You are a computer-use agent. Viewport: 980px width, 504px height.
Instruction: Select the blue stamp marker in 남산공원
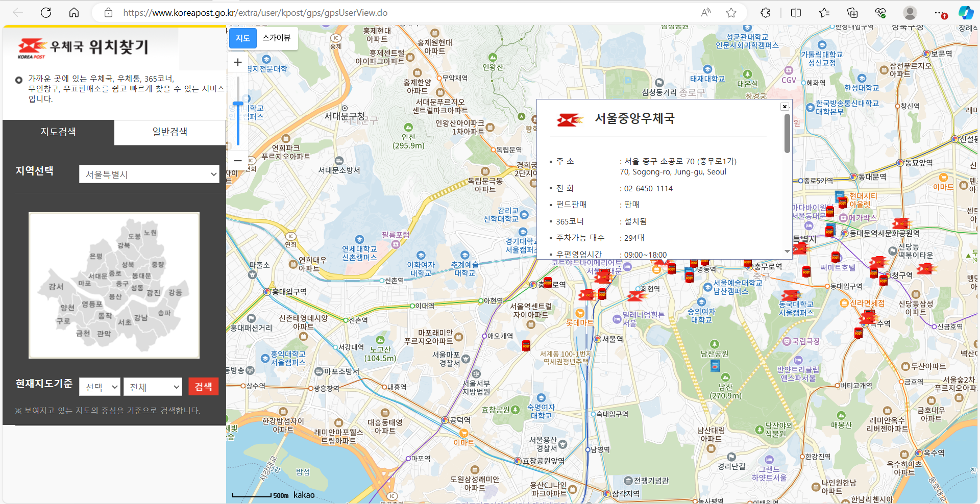tap(715, 365)
